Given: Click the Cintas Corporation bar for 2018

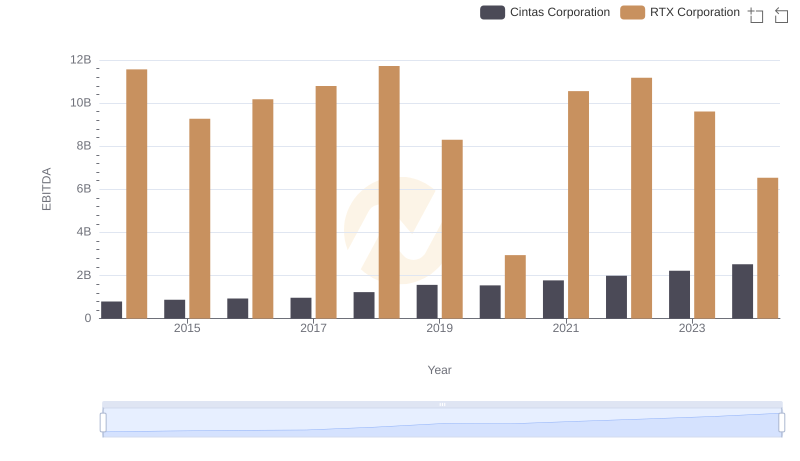Looking at the screenshot, I should [364, 305].
